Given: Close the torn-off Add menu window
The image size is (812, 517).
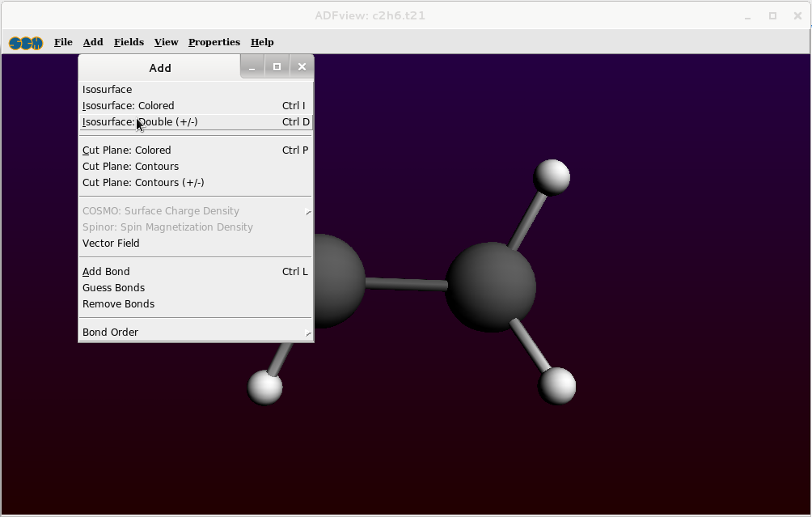Looking at the screenshot, I should tap(302, 67).
